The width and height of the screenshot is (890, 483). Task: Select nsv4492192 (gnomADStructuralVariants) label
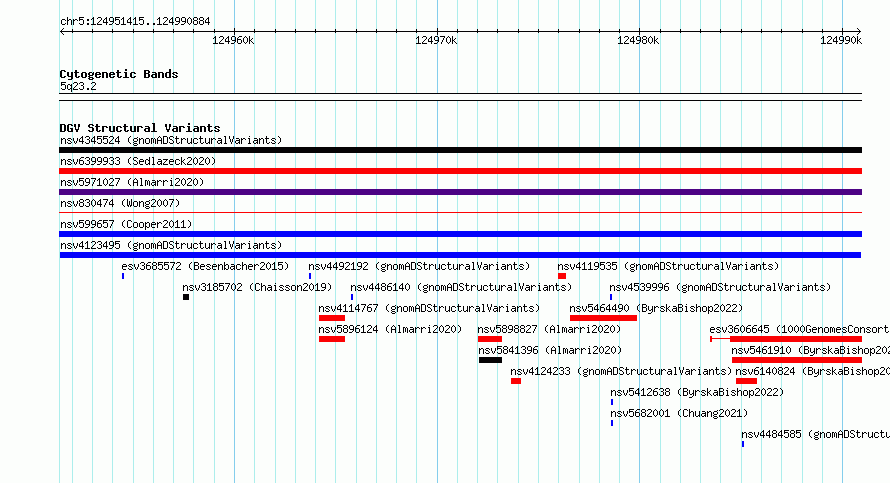(x=419, y=266)
